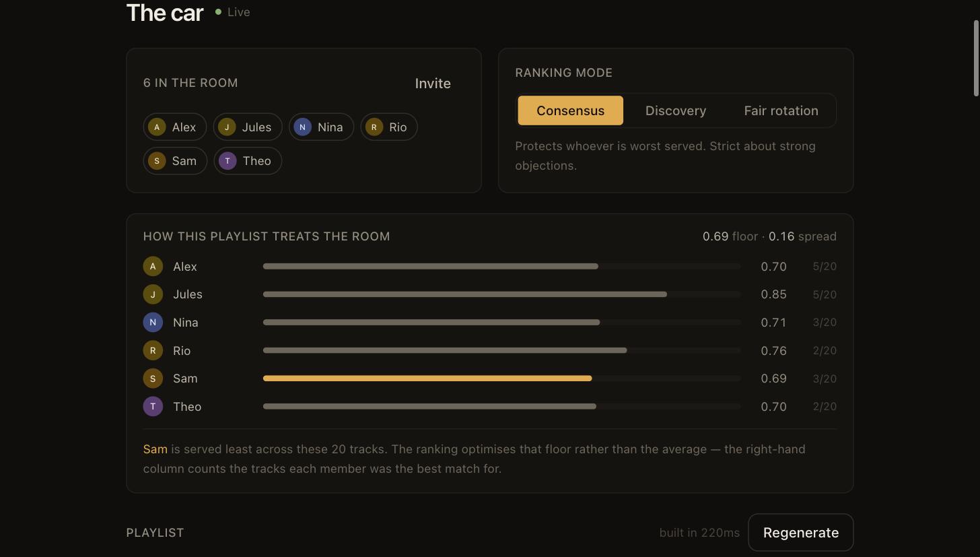Click Theo's avatar in the room chips
This screenshot has width=980, height=557.
point(228,161)
